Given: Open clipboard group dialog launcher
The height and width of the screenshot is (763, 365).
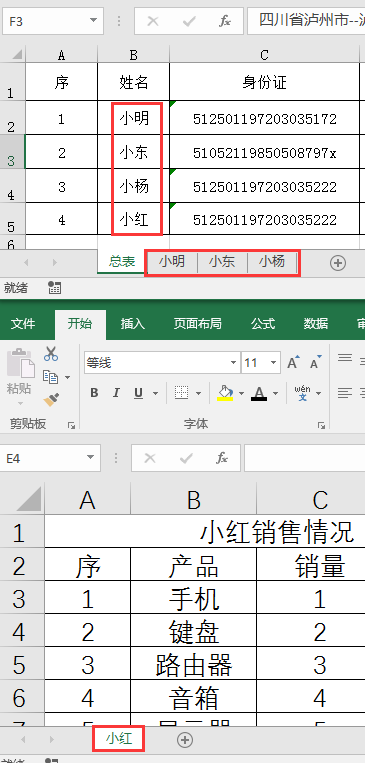Looking at the screenshot, I should point(72,426).
